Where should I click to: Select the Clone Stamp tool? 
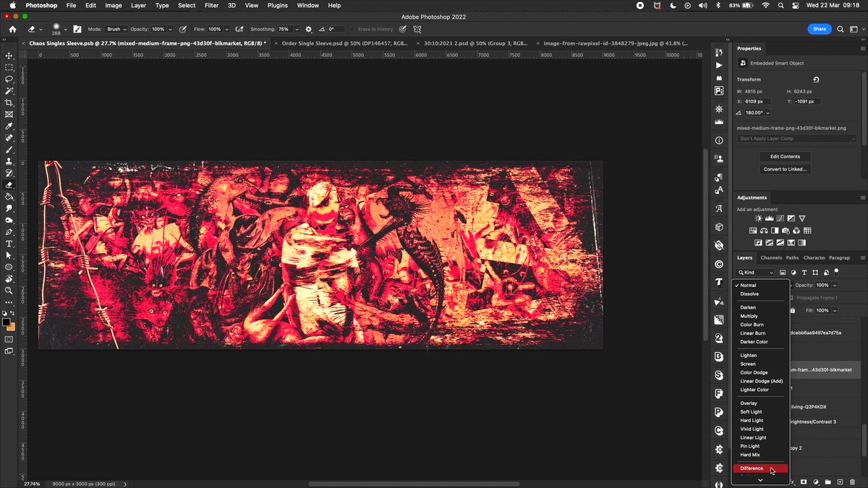point(9,161)
